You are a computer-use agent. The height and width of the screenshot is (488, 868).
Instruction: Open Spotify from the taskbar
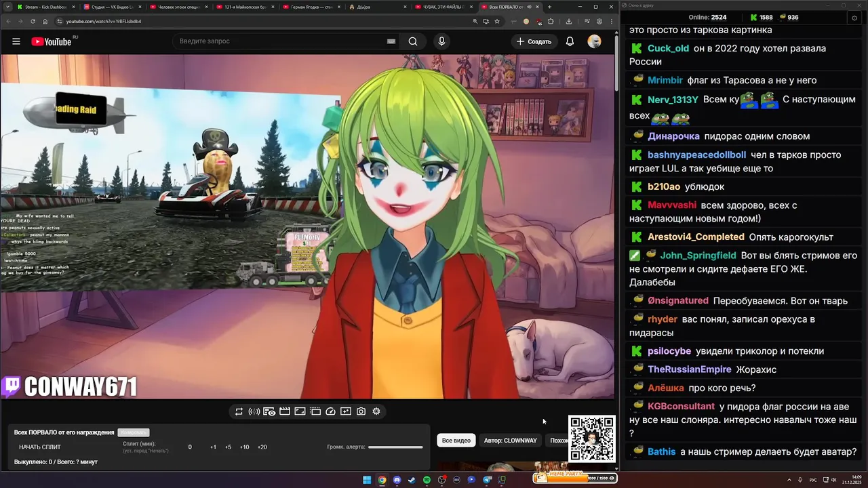[427, 480]
